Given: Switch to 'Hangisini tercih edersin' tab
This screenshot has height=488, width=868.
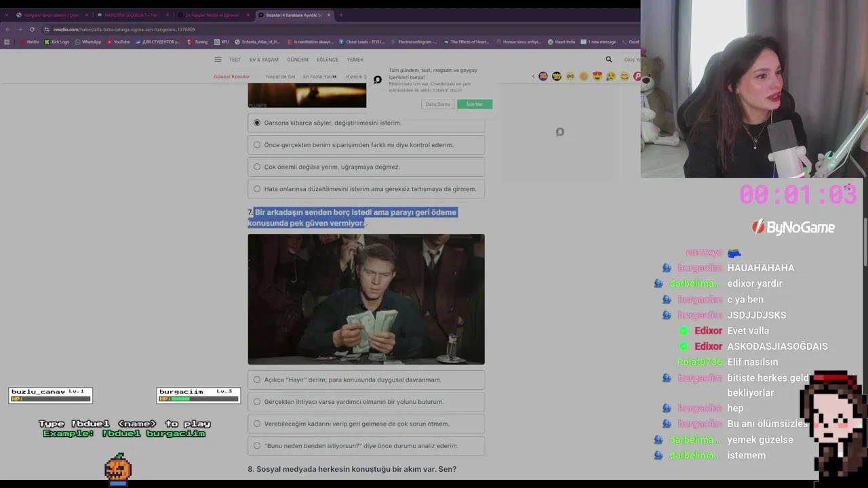Looking at the screenshot, I should tap(52, 15).
